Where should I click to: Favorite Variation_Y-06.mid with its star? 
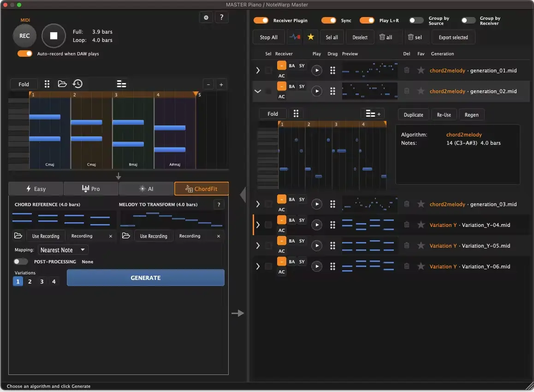(x=421, y=267)
